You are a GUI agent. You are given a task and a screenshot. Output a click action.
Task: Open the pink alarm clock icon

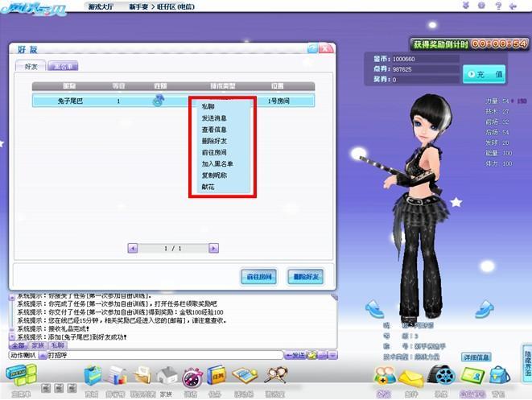click(x=192, y=377)
